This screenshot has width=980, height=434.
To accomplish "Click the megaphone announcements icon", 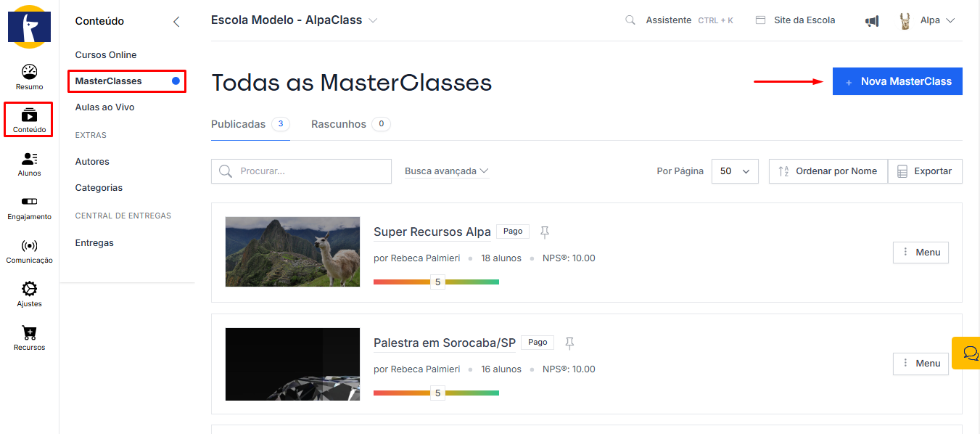I will (x=871, y=21).
